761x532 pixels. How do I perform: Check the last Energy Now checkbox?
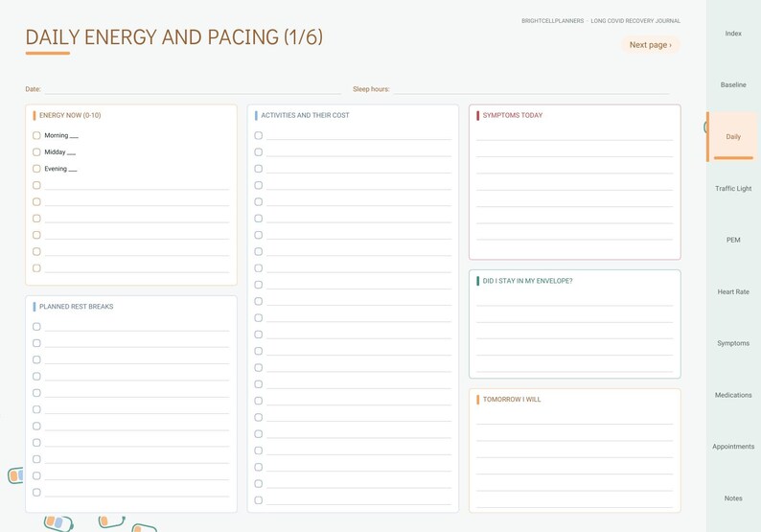point(36,268)
